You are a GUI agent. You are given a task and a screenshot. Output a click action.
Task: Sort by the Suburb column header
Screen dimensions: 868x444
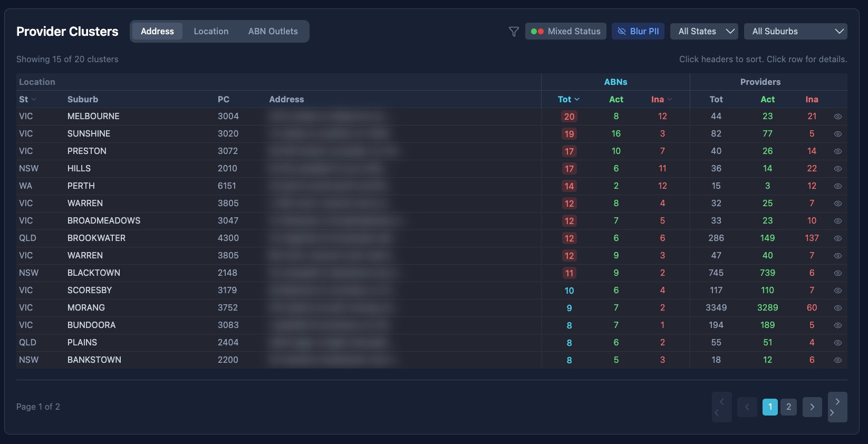click(83, 99)
